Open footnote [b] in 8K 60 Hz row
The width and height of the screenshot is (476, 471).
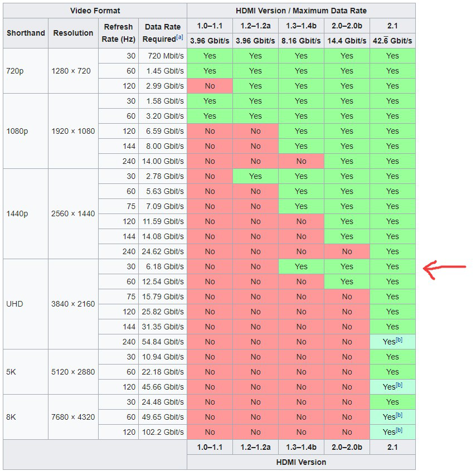pyautogui.click(x=399, y=415)
